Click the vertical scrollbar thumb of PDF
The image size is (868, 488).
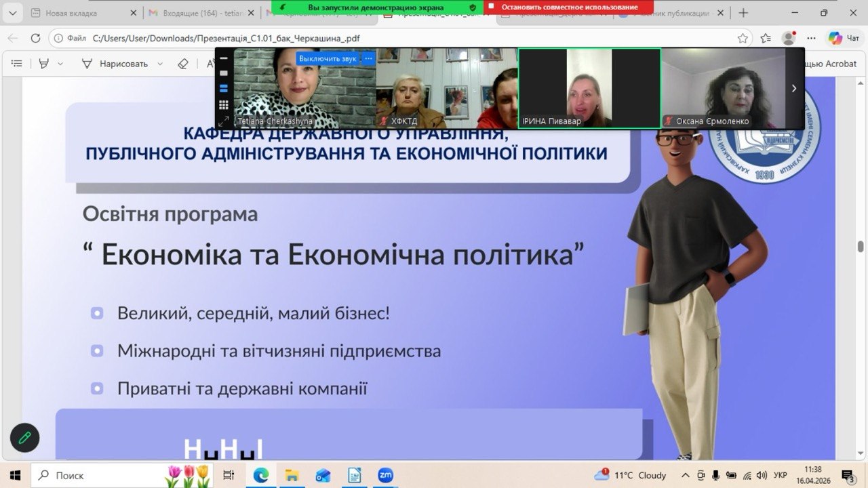[x=861, y=246]
